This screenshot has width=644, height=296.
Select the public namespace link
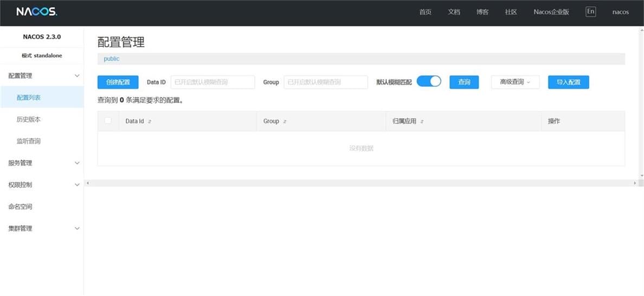click(x=112, y=59)
